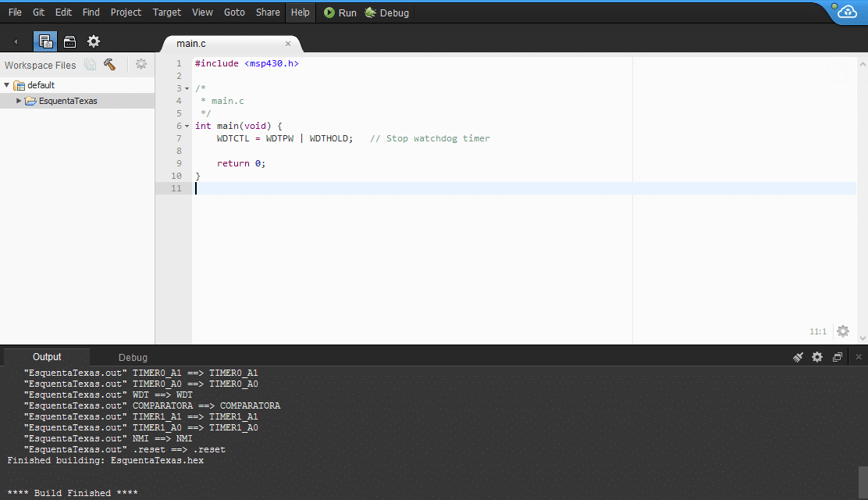Viewport: 868px width, 500px height.
Task: Click the hammer build icon
Action: tap(110, 65)
